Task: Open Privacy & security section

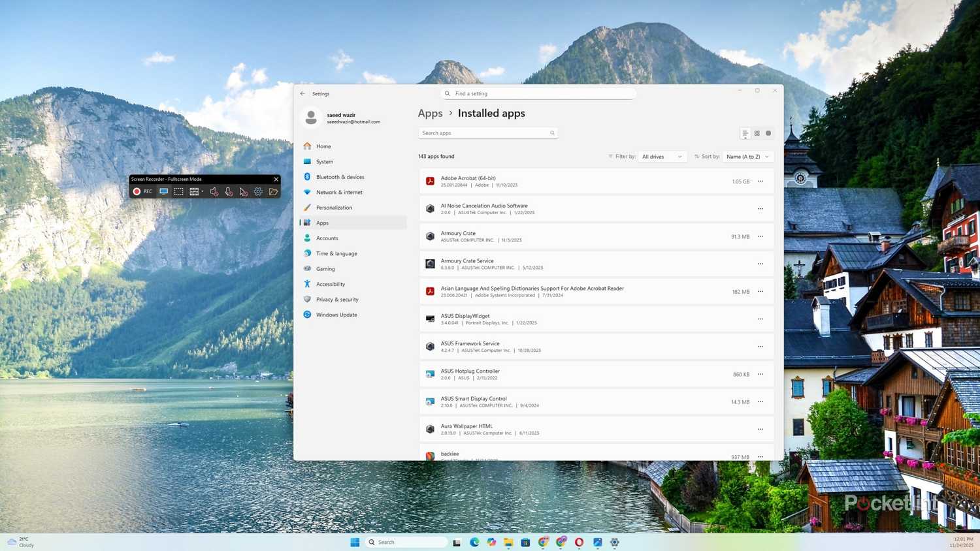Action: pyautogui.click(x=337, y=300)
